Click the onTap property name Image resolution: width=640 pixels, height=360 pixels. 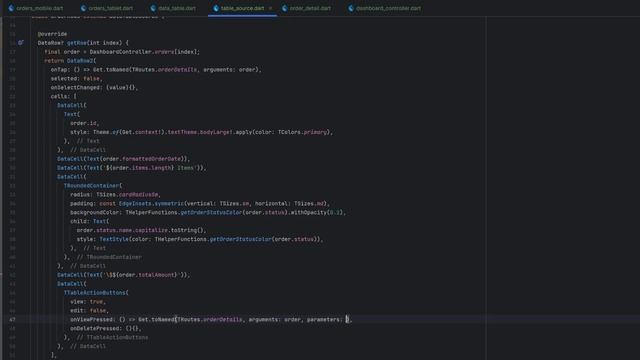click(59, 70)
